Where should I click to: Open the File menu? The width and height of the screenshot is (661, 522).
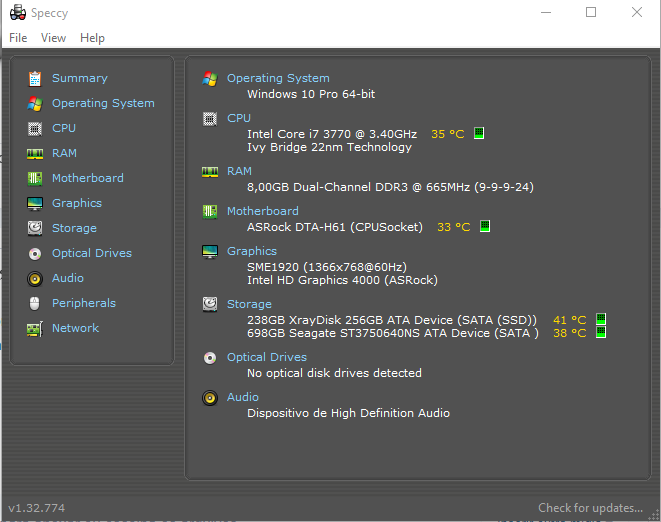[18, 38]
